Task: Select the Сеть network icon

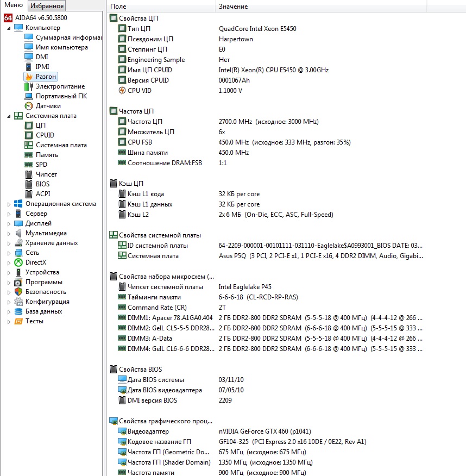Action: [18, 253]
